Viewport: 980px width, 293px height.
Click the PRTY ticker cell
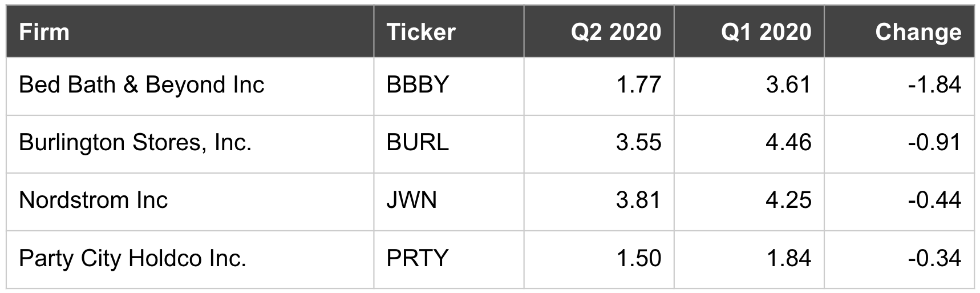tap(418, 258)
